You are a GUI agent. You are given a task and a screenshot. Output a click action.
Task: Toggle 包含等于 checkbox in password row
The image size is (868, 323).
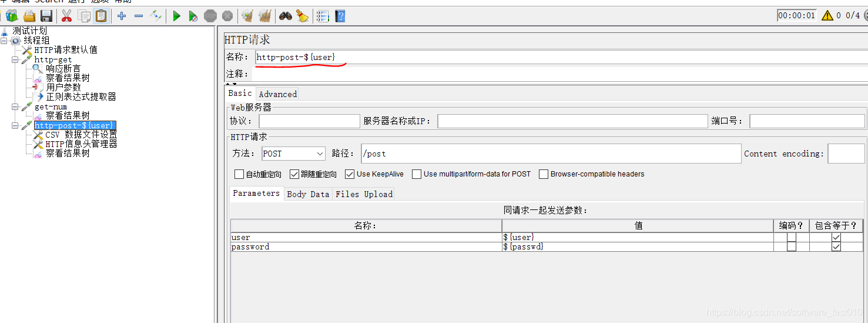[x=836, y=247]
